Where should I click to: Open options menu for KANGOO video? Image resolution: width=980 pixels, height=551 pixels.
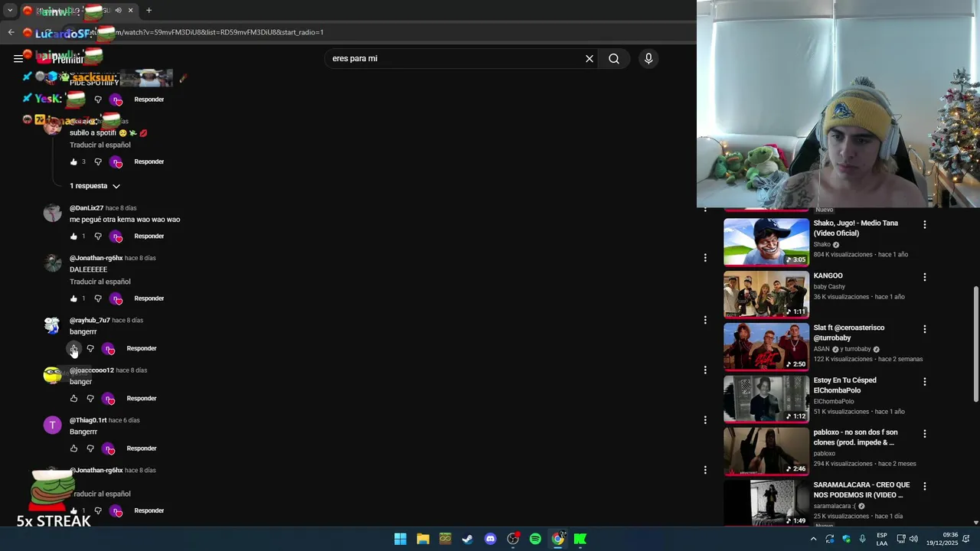[x=924, y=277]
